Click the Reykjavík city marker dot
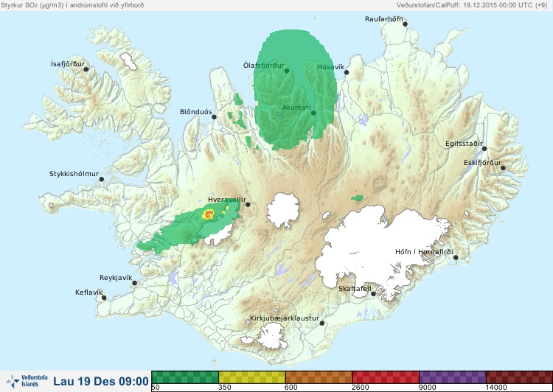 [134, 283]
